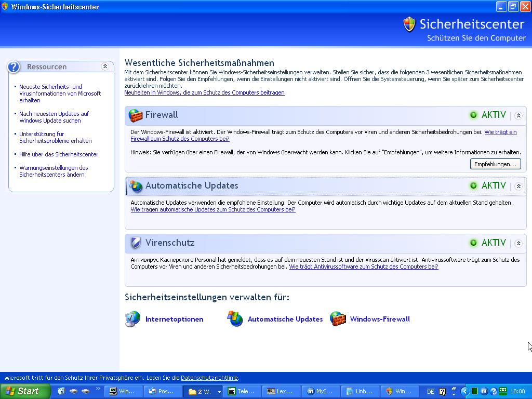Click the Sicherheitscenter shield logo in the banner
Screen dimensions: 532x399
point(409,24)
